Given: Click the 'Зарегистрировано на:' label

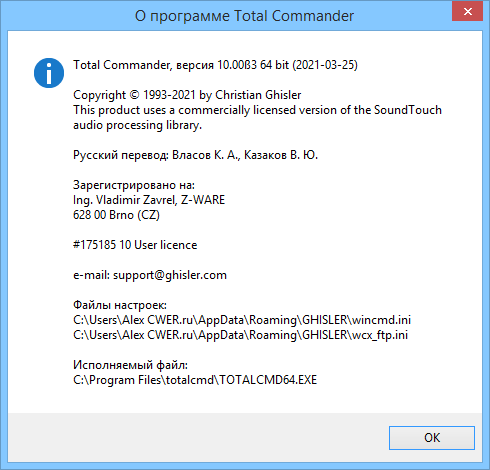Looking at the screenshot, I should [x=134, y=185].
